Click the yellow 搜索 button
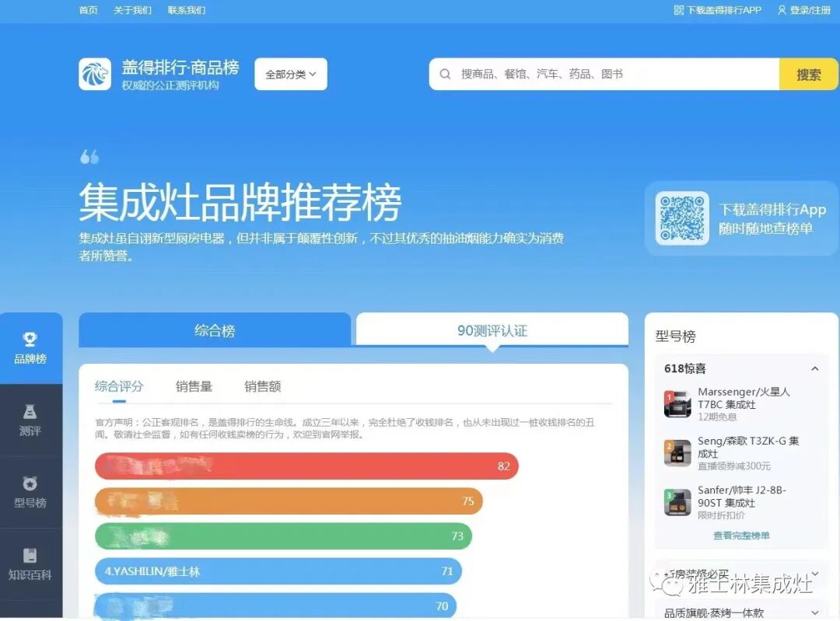 [808, 74]
